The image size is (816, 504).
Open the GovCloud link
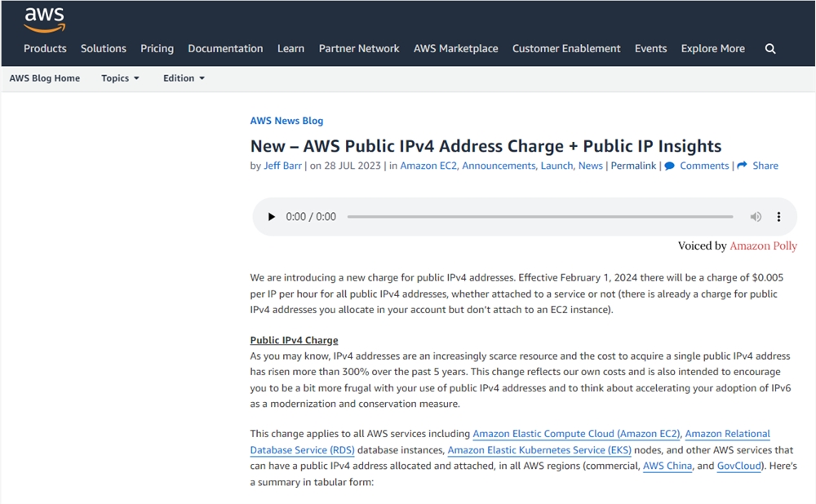[x=739, y=466]
